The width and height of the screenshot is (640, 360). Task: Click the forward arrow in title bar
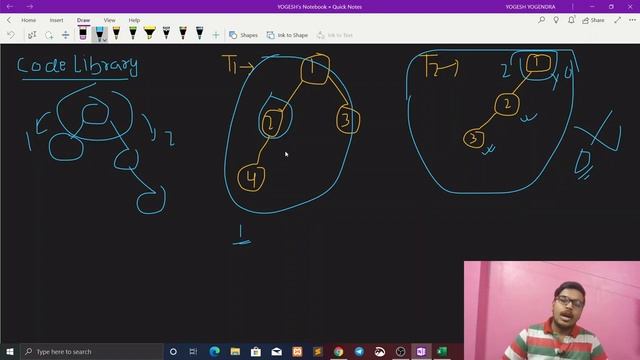[30, 7]
